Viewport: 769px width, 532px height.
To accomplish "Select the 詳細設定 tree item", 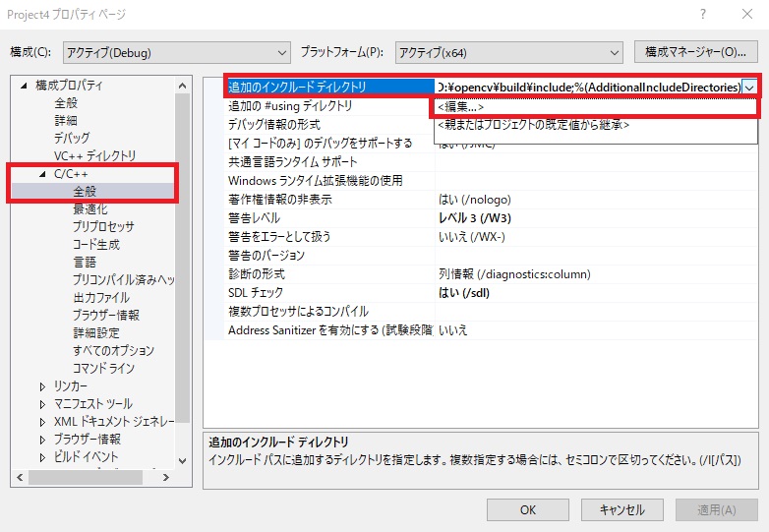I will point(96,332).
